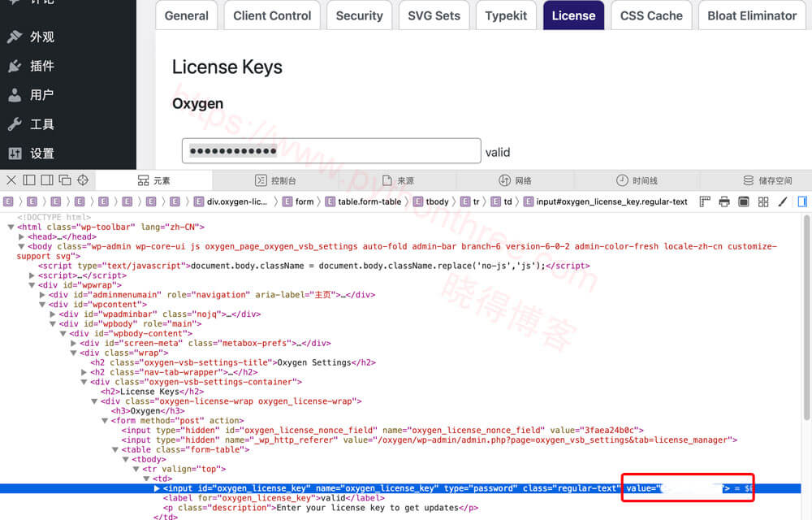Click the DOM tree vertical scrollbar
Screen dimensions: 812x520
806,318
